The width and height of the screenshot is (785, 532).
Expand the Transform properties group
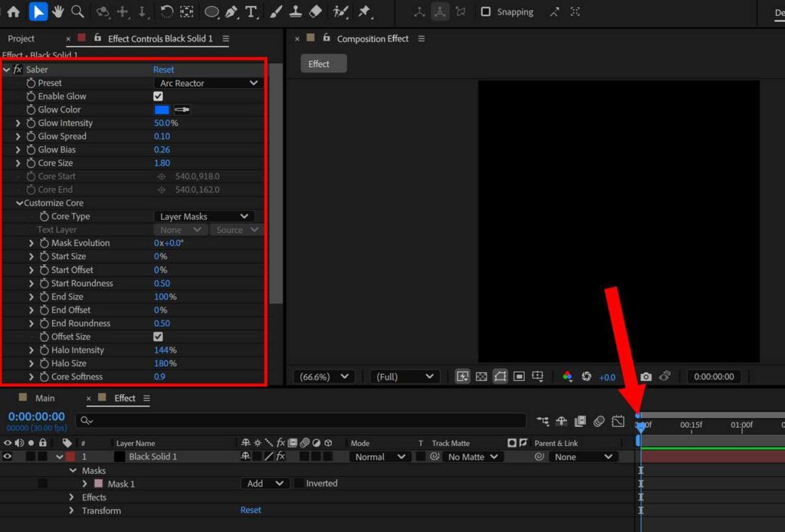pyautogui.click(x=71, y=511)
